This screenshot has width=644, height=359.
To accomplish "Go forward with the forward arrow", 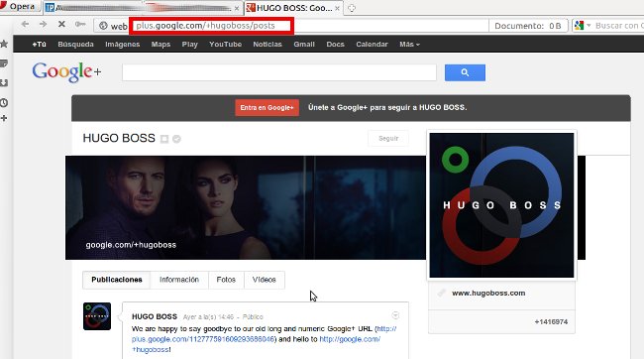I will point(44,24).
